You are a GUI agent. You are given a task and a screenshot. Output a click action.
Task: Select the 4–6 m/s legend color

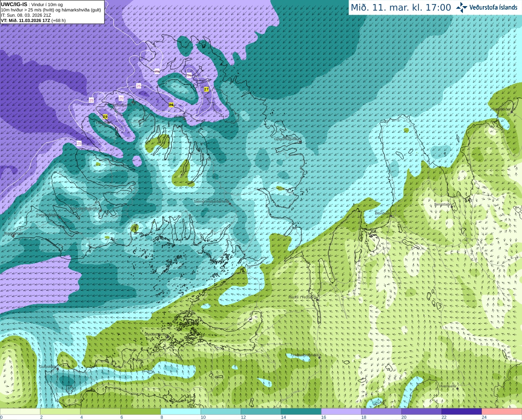pos(100,411)
